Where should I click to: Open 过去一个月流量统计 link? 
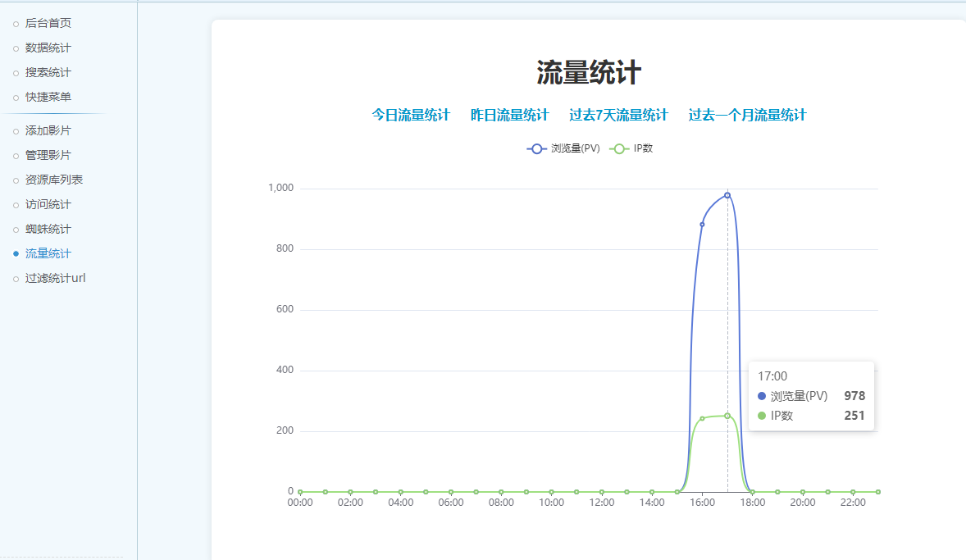747,115
